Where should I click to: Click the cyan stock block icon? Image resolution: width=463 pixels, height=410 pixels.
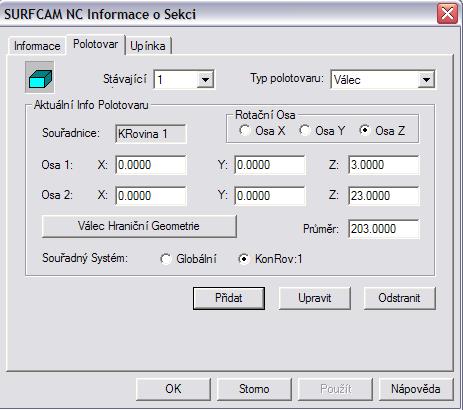pos(40,77)
